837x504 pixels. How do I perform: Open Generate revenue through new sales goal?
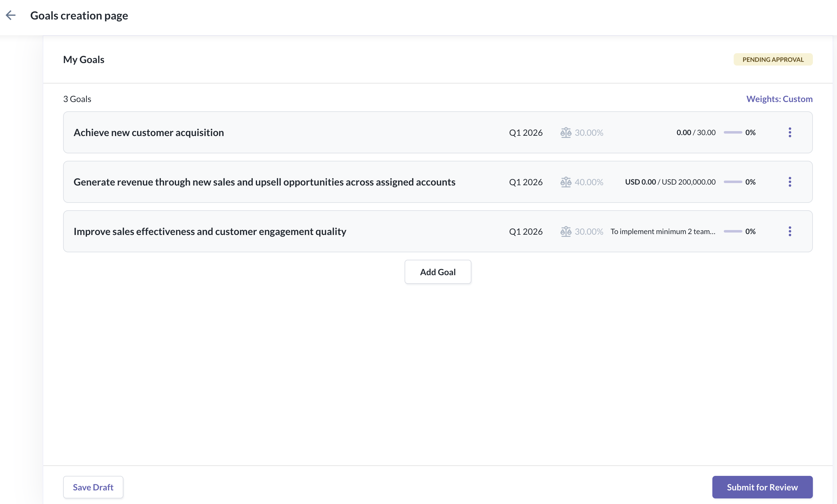(264, 182)
